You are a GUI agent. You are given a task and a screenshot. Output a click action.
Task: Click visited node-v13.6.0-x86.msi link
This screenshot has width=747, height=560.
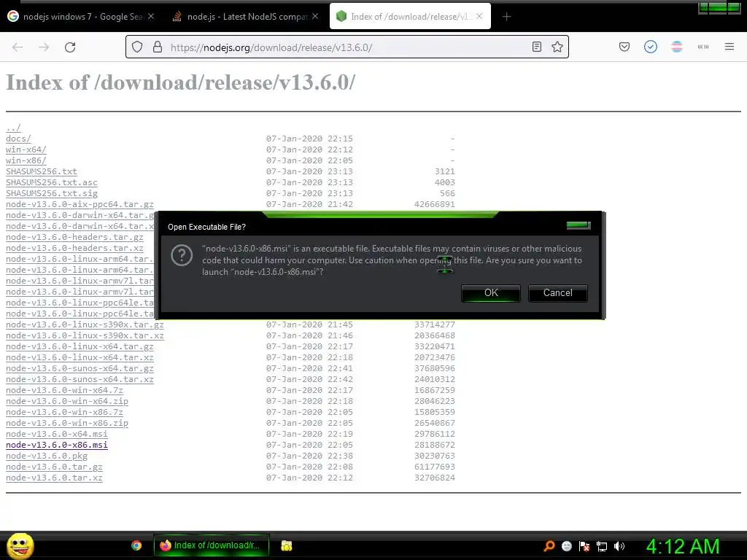57,446
